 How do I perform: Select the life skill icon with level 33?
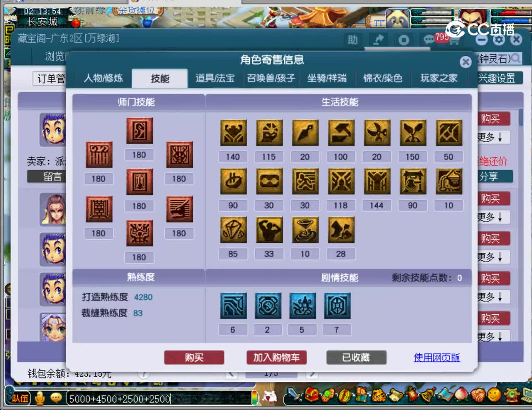click(269, 230)
